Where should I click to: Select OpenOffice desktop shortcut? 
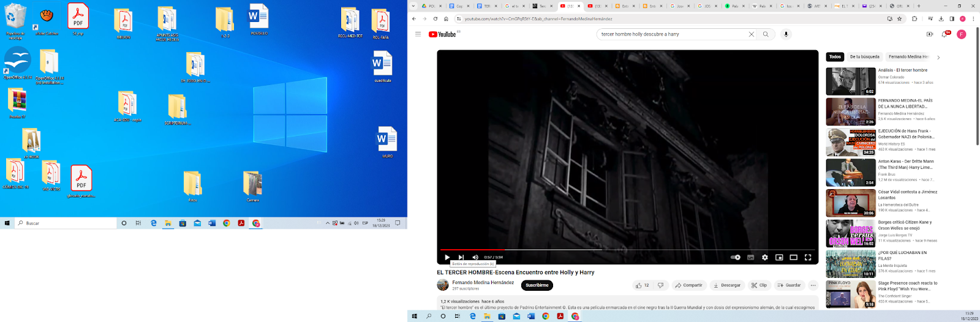click(17, 63)
